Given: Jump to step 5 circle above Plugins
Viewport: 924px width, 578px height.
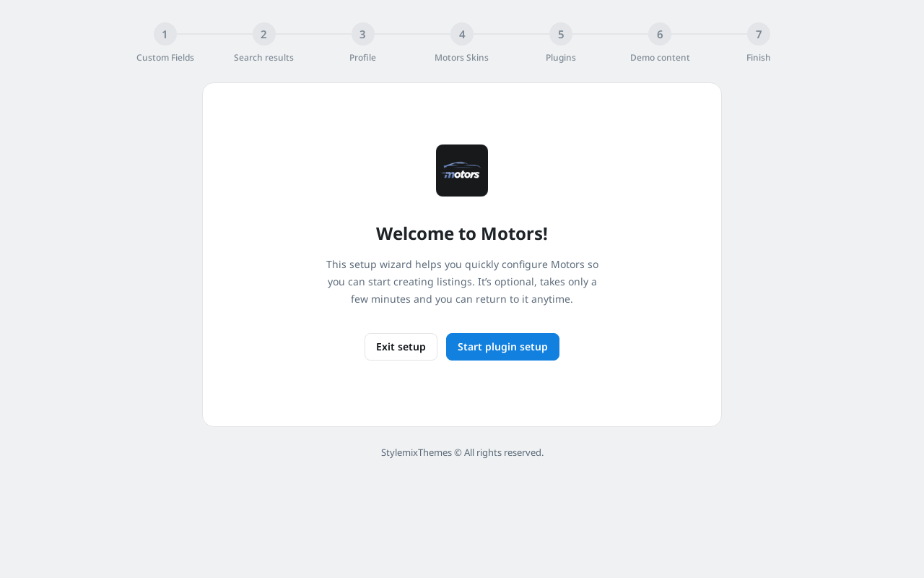Looking at the screenshot, I should pyautogui.click(x=561, y=34).
